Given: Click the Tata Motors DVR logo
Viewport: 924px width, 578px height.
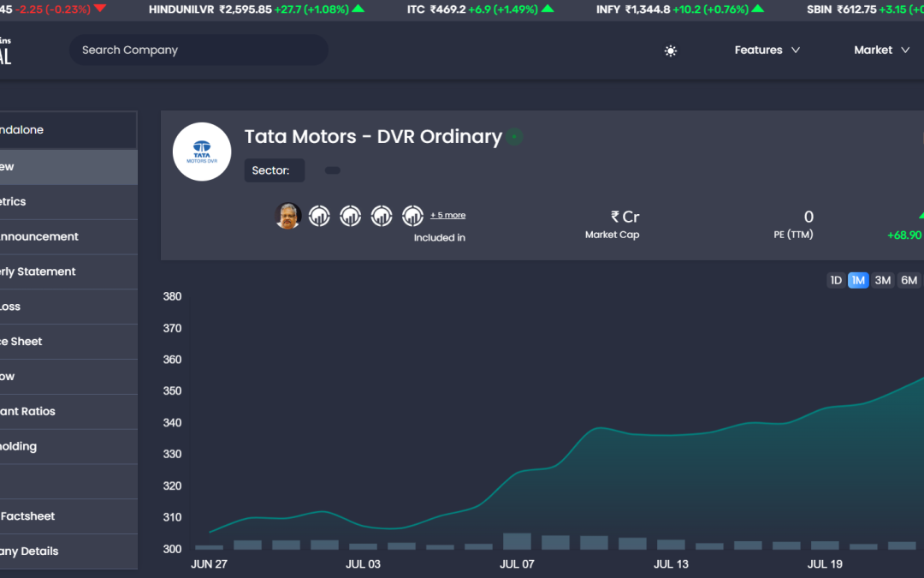Looking at the screenshot, I should [x=202, y=152].
